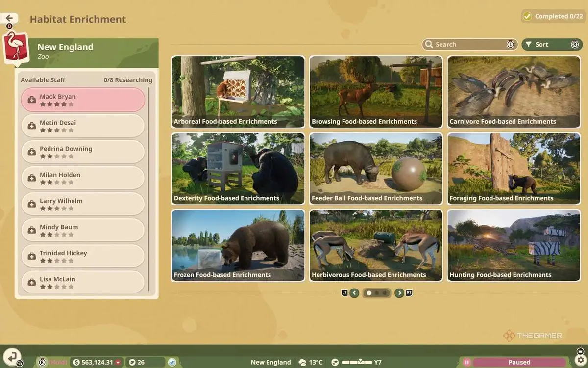Click Mack Bryan's four-star rating

[57, 104]
